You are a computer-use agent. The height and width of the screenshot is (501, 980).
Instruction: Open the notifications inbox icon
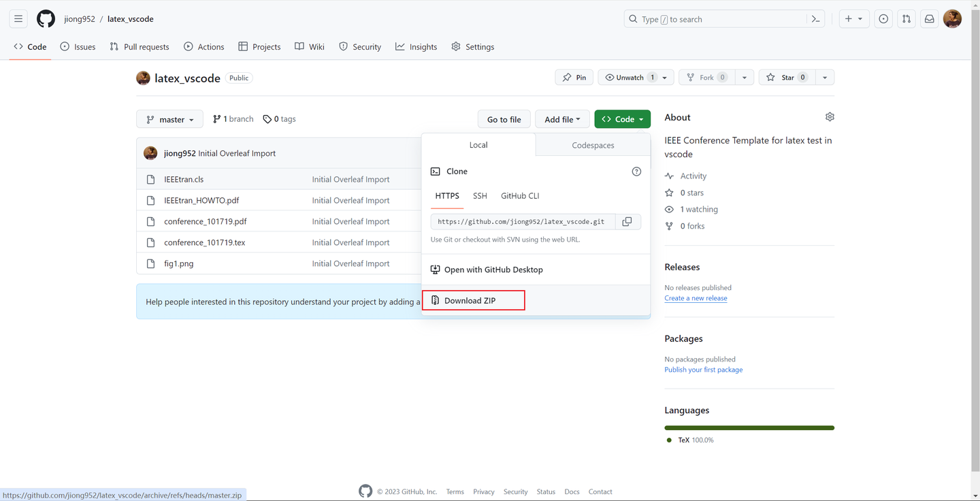click(x=929, y=18)
